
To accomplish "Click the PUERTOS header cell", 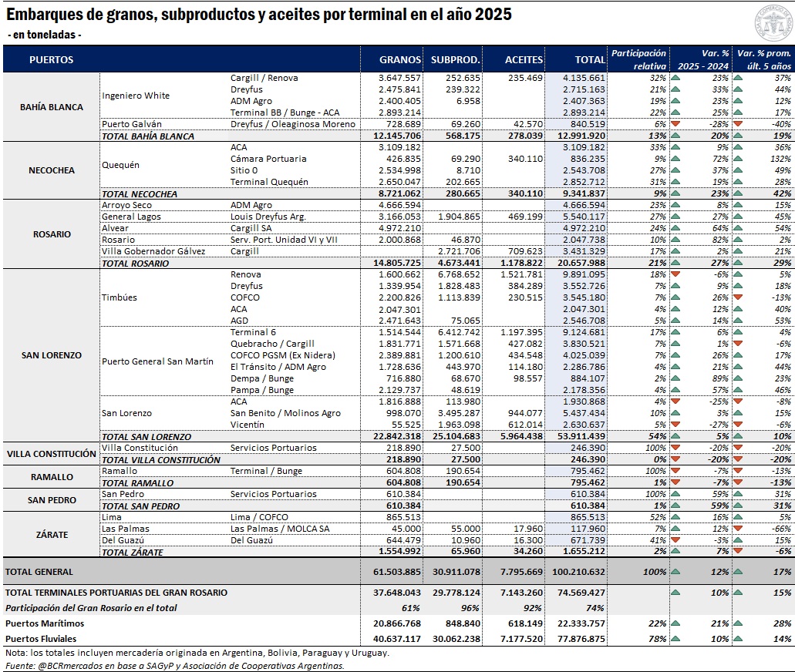I will pyautogui.click(x=52, y=59).
